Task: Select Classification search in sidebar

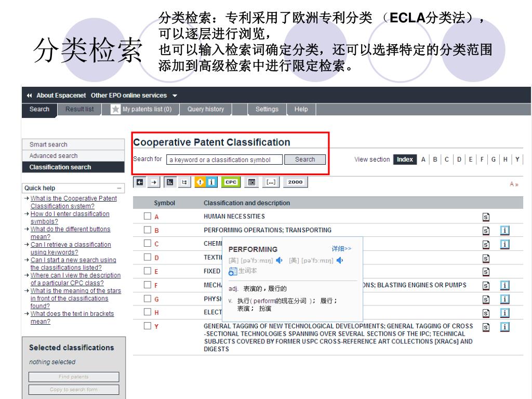Action: [73, 167]
